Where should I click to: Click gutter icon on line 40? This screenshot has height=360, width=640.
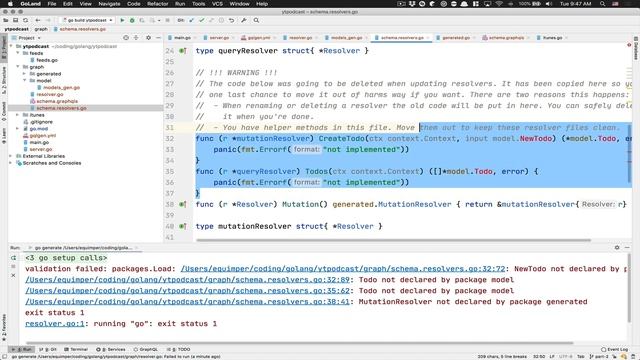182,226
